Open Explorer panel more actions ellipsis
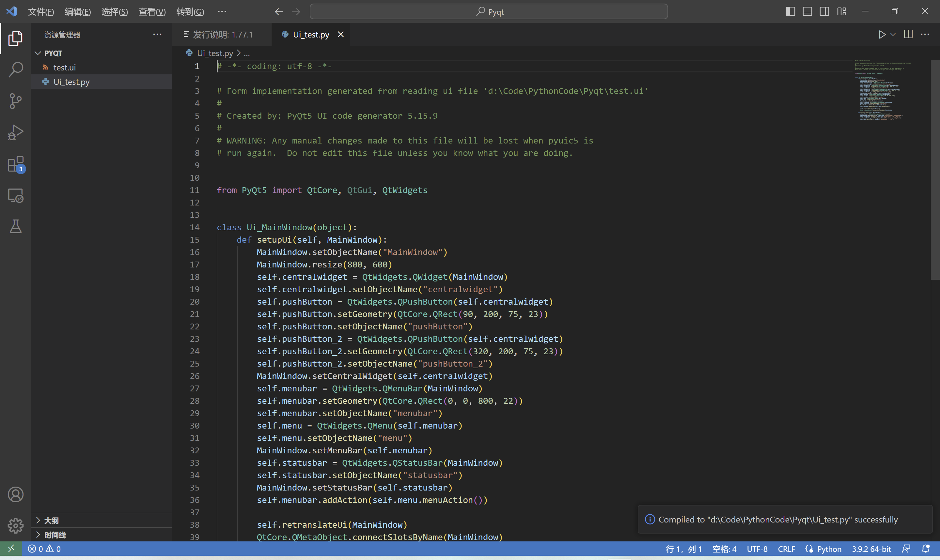 [x=157, y=34]
